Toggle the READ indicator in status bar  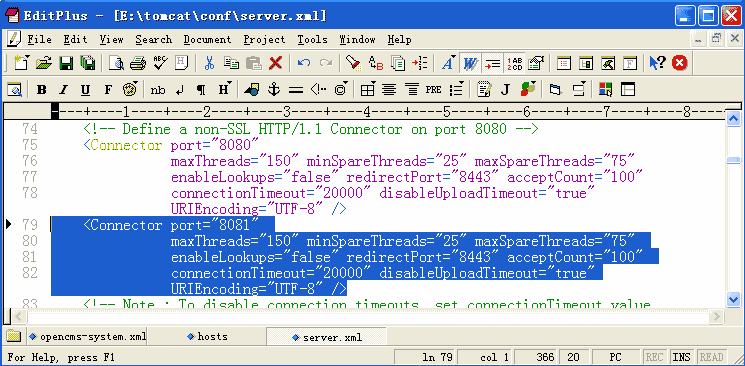point(711,357)
